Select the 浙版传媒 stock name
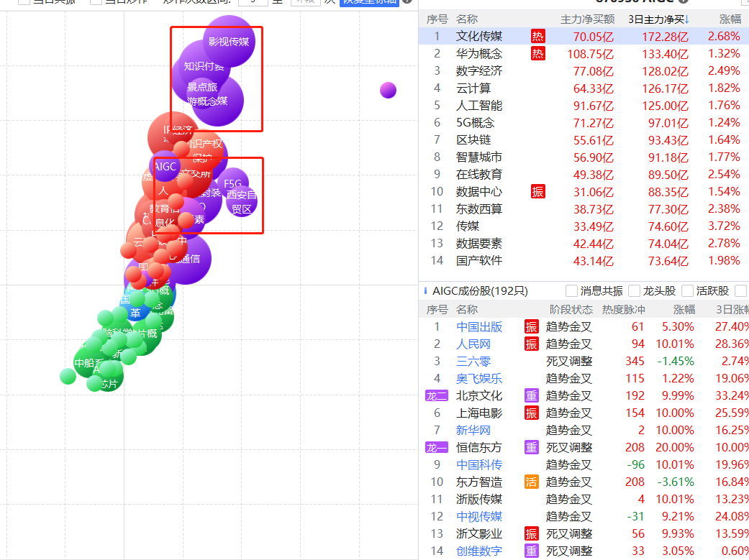Screen dimensions: 749x560 point(479,500)
